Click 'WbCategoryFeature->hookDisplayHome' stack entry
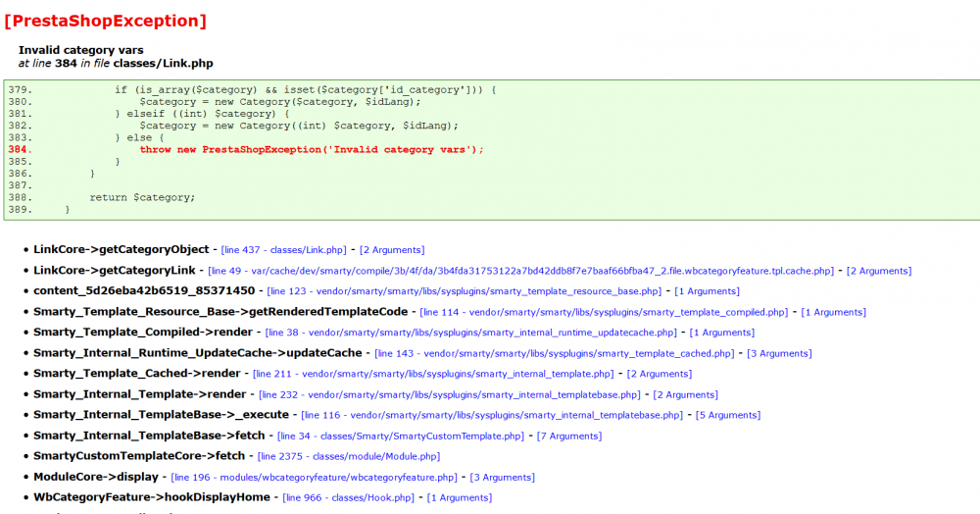Image resolution: width=980 pixels, height=514 pixels. coord(152,497)
